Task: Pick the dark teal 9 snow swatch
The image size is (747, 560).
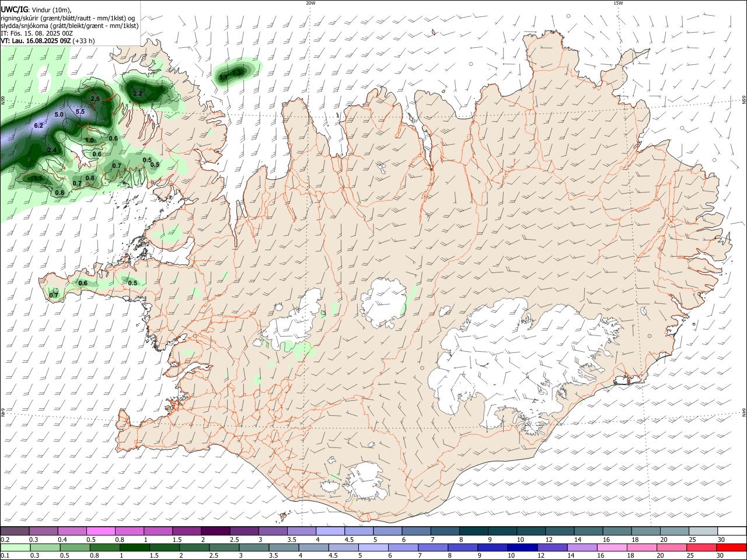Action: [501, 531]
